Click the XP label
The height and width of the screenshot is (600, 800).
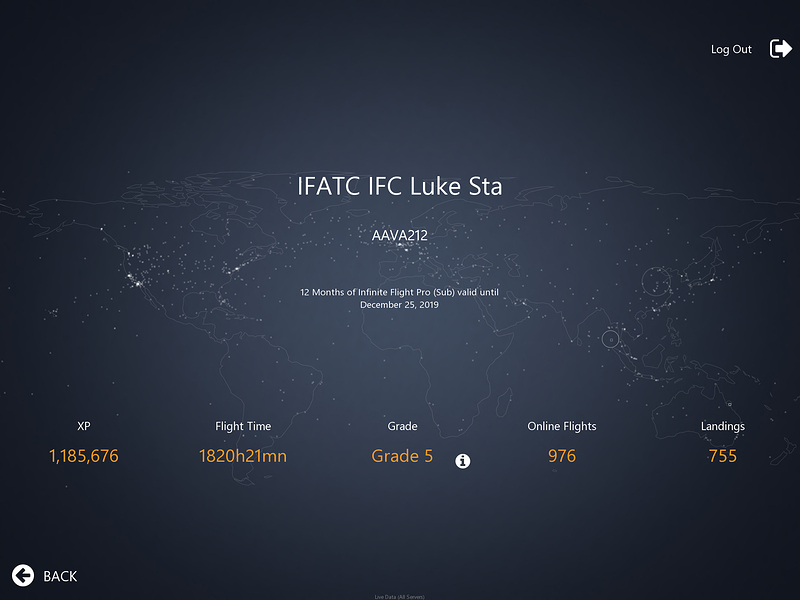[84, 426]
